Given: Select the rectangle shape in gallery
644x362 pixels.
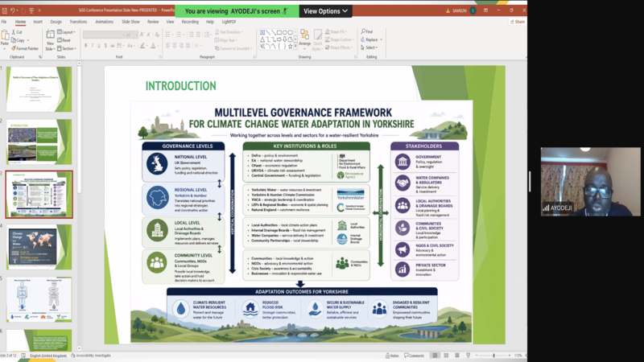Looking at the screenshot, I should [x=279, y=32].
